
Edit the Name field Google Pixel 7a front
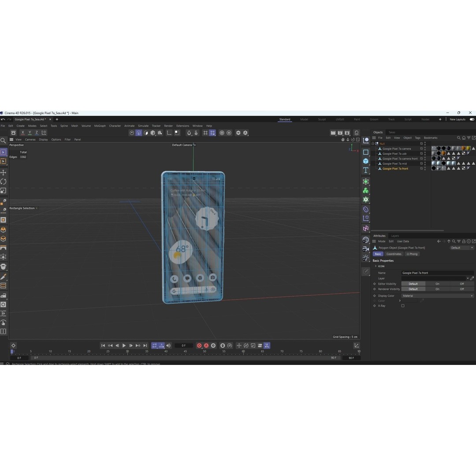point(438,273)
